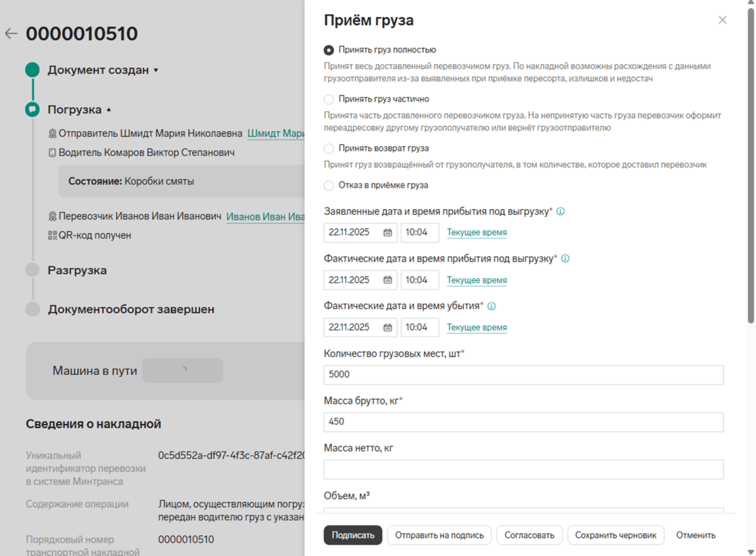
Task: Close the Приём груза panel
Action: pos(722,20)
